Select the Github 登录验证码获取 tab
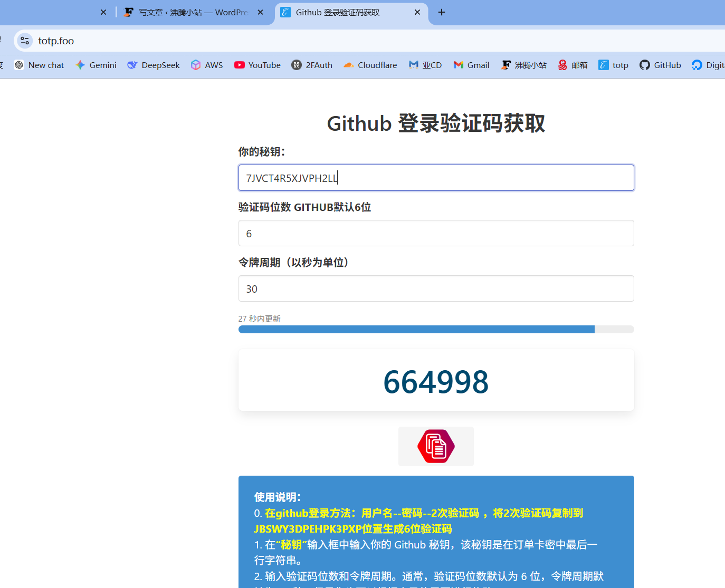This screenshot has width=725, height=588. 343,12
